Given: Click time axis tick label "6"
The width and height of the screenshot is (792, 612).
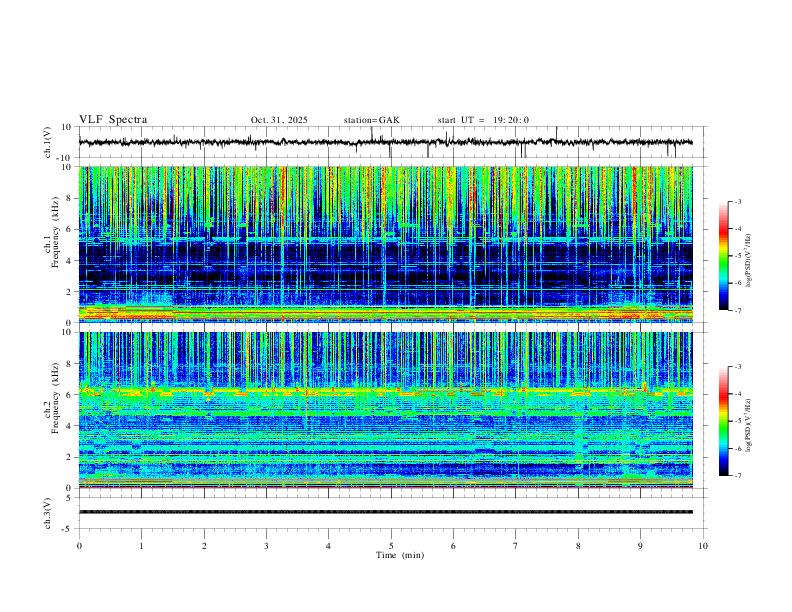Looking at the screenshot, I should click(x=453, y=546).
